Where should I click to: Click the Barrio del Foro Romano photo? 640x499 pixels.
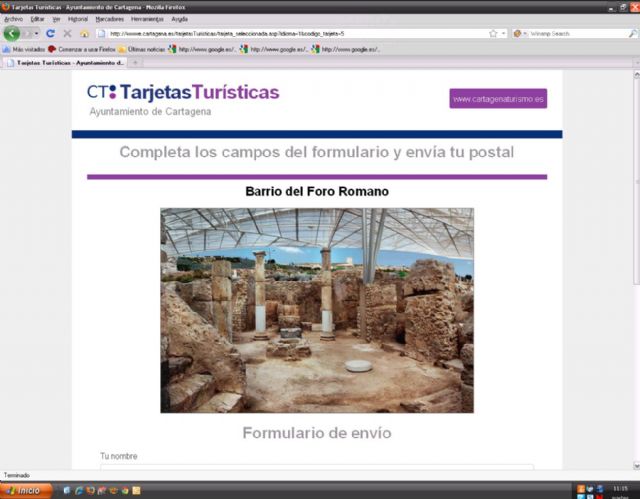(316, 310)
